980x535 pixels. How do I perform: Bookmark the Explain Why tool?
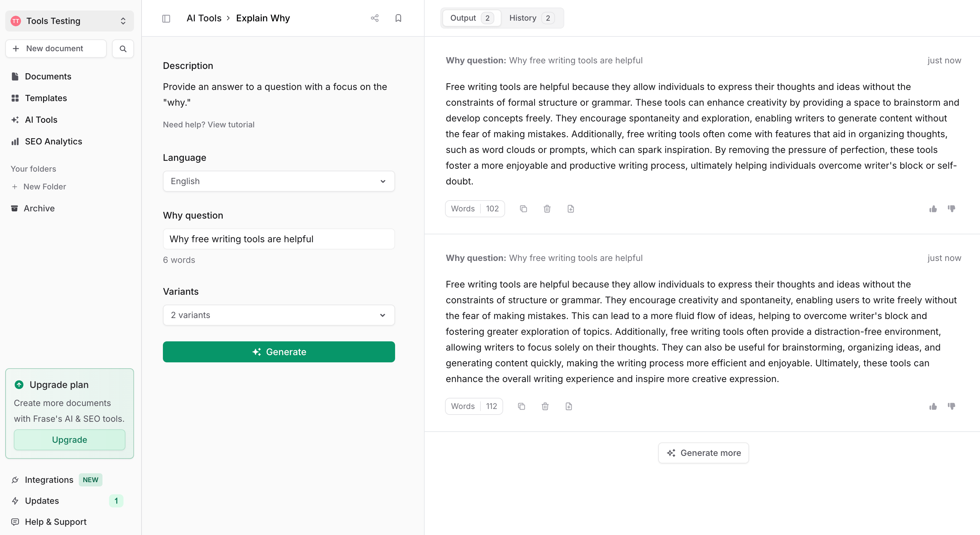[398, 18]
